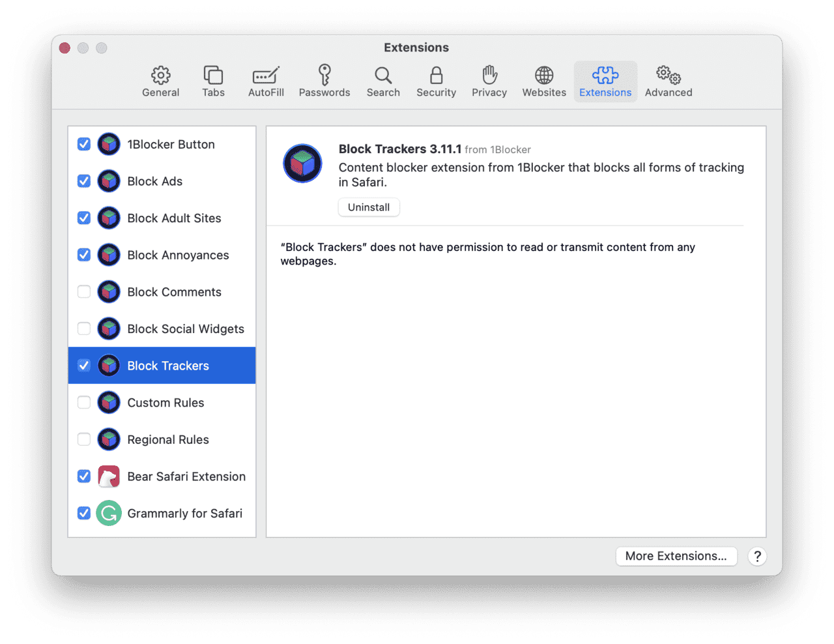Image resolution: width=834 pixels, height=644 pixels.
Task: Open help via question mark button
Action: pos(757,556)
